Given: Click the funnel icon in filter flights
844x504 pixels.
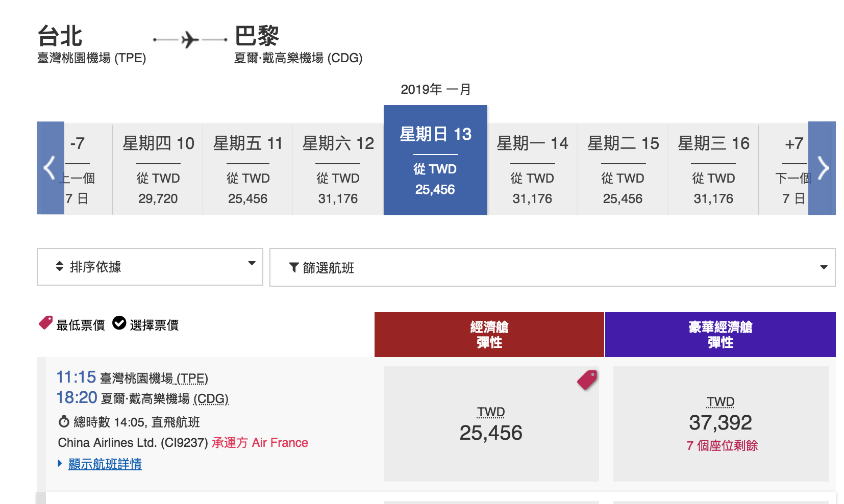Looking at the screenshot, I should coord(294,267).
